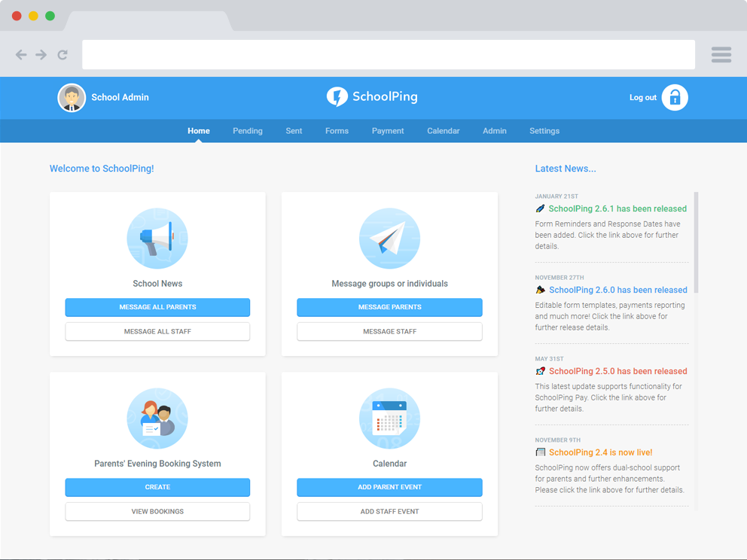Click CREATE for Parents' Evening booking
Screen dimensions: 747x560
(x=157, y=487)
